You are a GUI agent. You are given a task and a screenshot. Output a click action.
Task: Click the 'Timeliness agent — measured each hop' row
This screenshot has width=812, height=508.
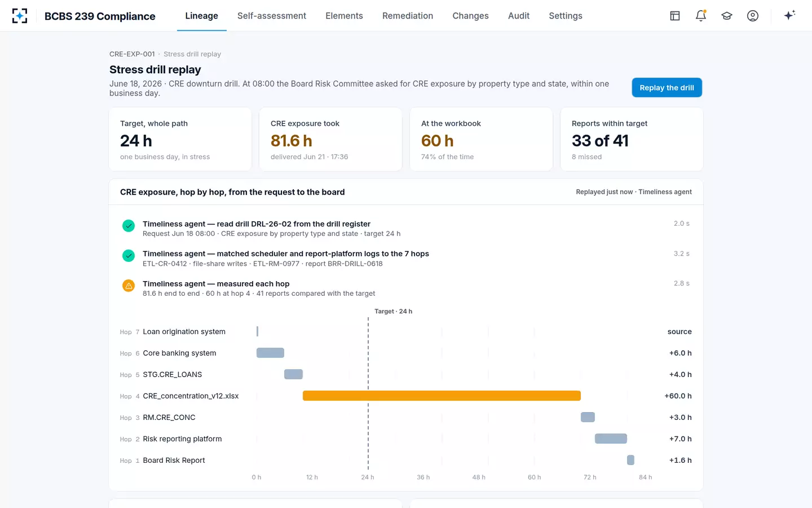[x=406, y=288]
